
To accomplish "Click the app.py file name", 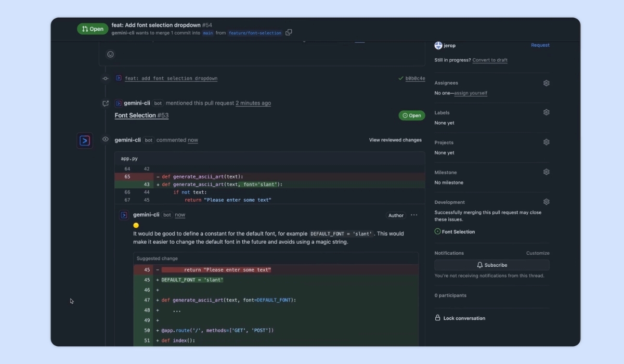I will pos(129,159).
